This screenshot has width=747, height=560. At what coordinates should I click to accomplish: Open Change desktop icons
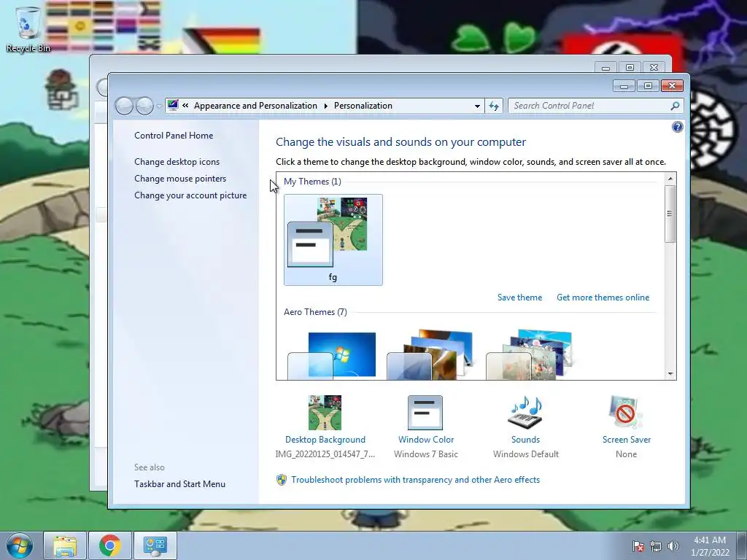(x=177, y=161)
